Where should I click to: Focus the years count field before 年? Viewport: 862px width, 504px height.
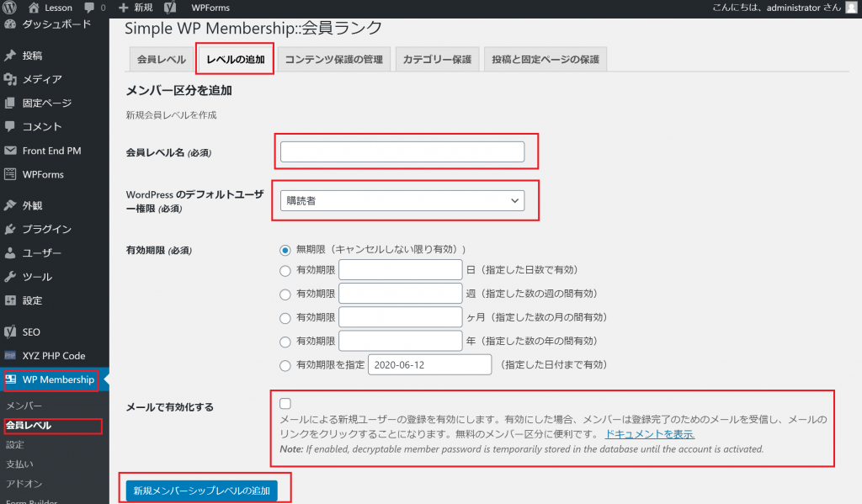point(400,341)
